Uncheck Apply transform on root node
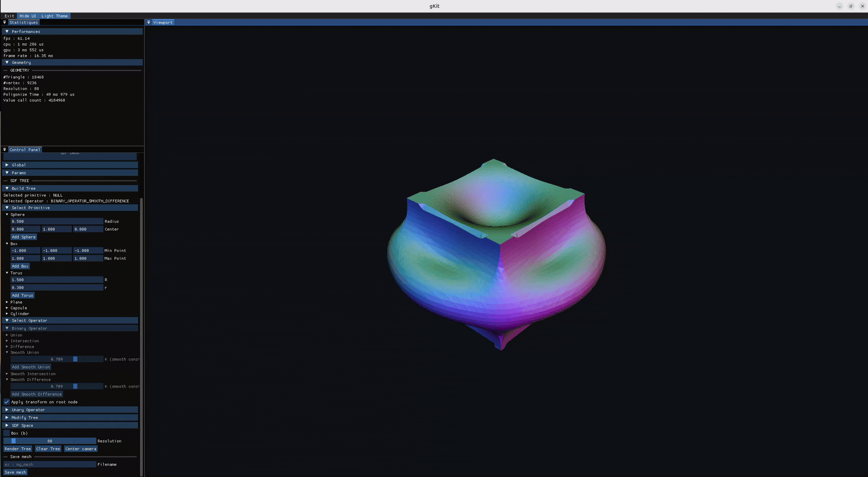This screenshot has width=868, height=477. pos(7,402)
